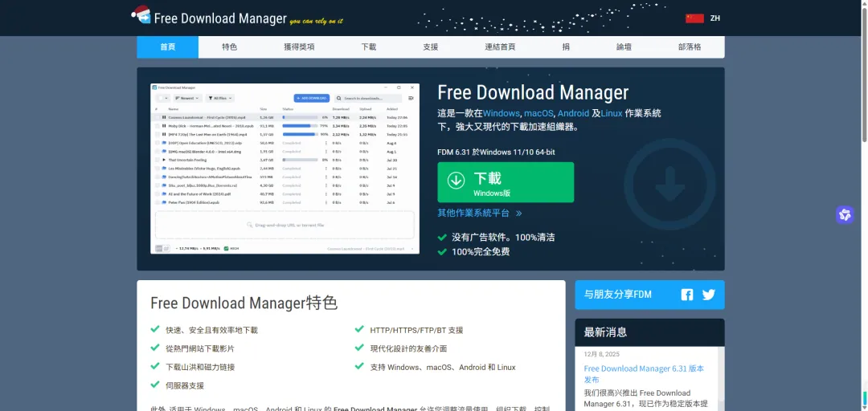This screenshot has width=868, height=411.
Task: Follow the Windows link in the description
Action: [501, 113]
